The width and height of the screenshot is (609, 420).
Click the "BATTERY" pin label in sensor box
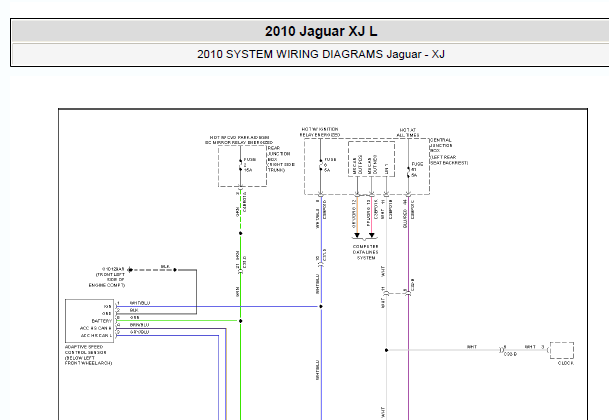(102, 321)
